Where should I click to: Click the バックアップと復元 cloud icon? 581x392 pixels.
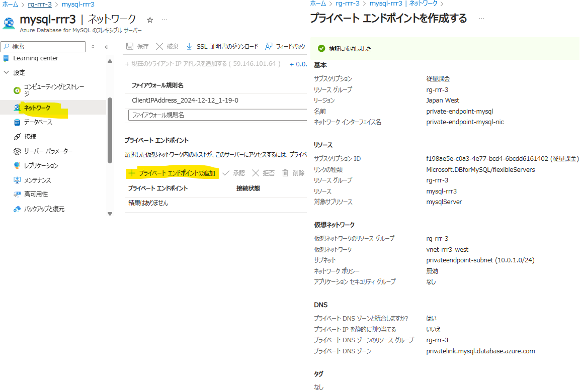pyautogui.click(x=17, y=209)
